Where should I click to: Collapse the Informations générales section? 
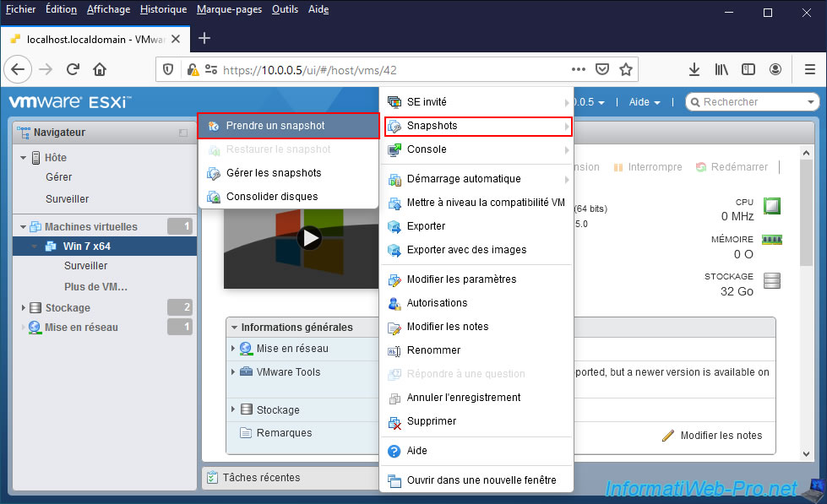point(234,328)
